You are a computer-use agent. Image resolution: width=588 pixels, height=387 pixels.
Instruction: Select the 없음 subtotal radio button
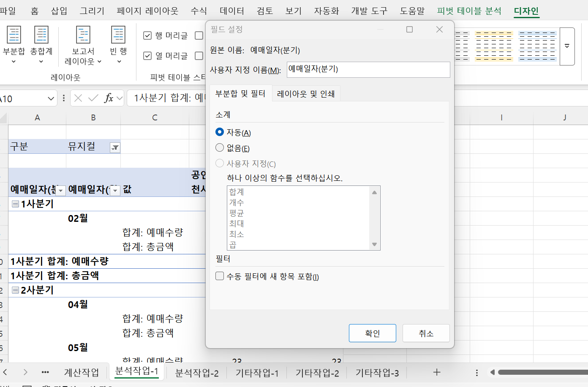[x=220, y=147]
